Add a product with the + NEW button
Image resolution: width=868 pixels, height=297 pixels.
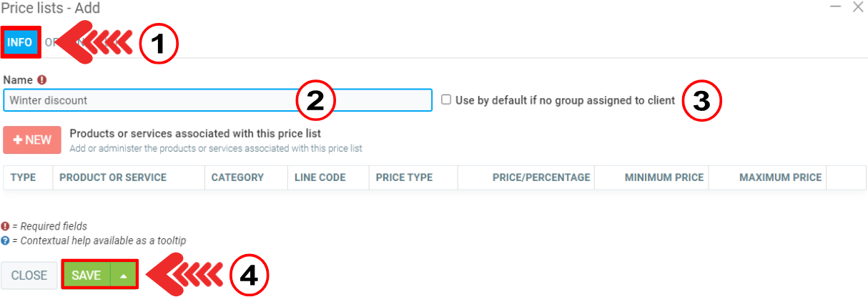click(32, 140)
